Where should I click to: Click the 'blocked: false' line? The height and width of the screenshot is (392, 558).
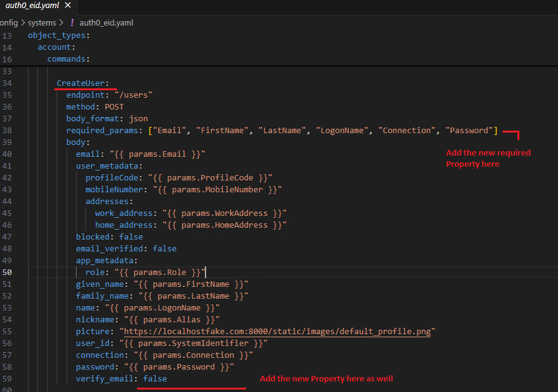(109, 236)
